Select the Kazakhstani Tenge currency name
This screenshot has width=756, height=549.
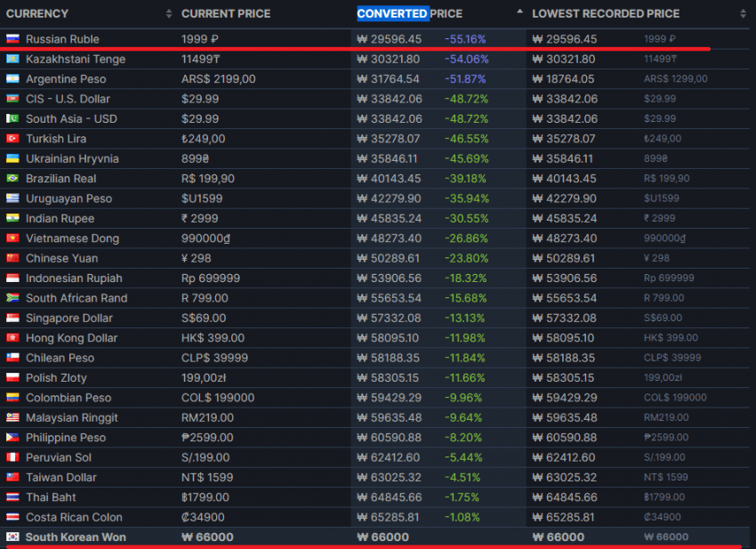[76, 59]
